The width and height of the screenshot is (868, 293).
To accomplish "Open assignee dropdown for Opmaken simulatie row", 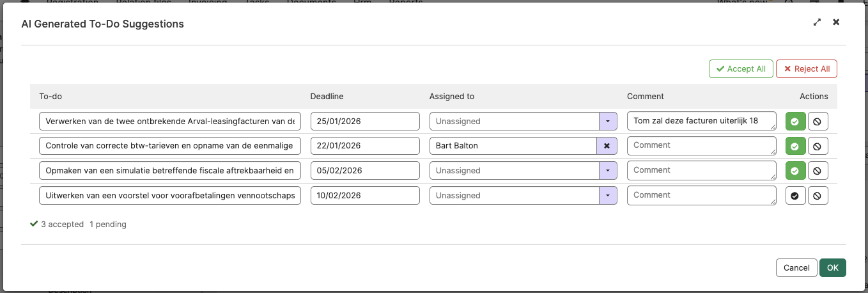I will [x=607, y=171].
